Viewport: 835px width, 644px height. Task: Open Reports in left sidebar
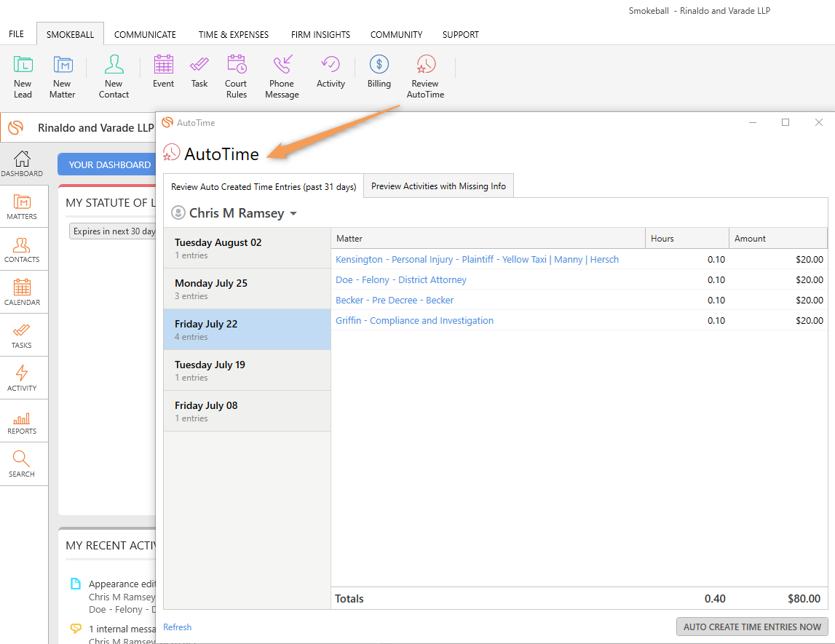(x=22, y=421)
